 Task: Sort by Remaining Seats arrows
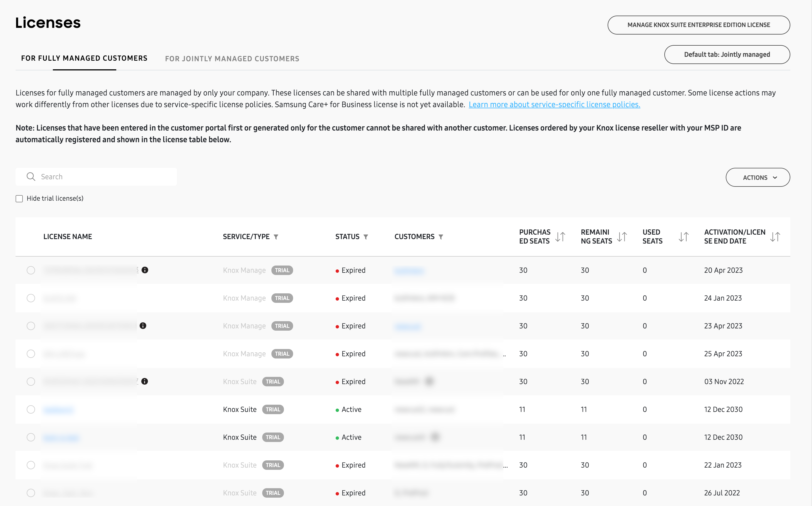coord(622,237)
